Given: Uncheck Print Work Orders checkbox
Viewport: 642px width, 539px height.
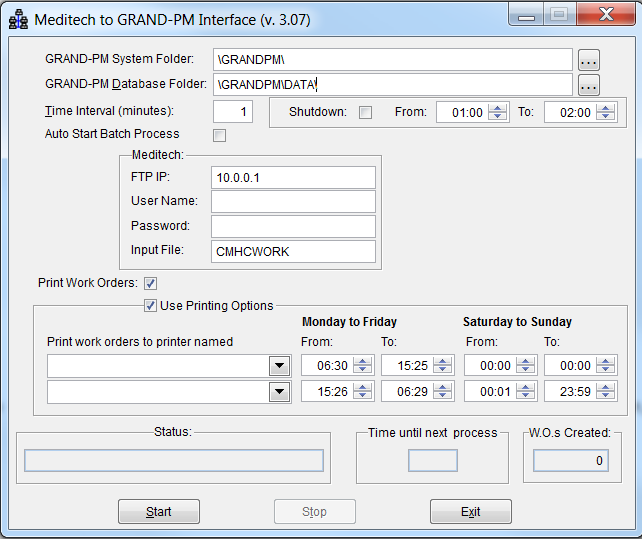Looking at the screenshot, I should tap(150, 283).
